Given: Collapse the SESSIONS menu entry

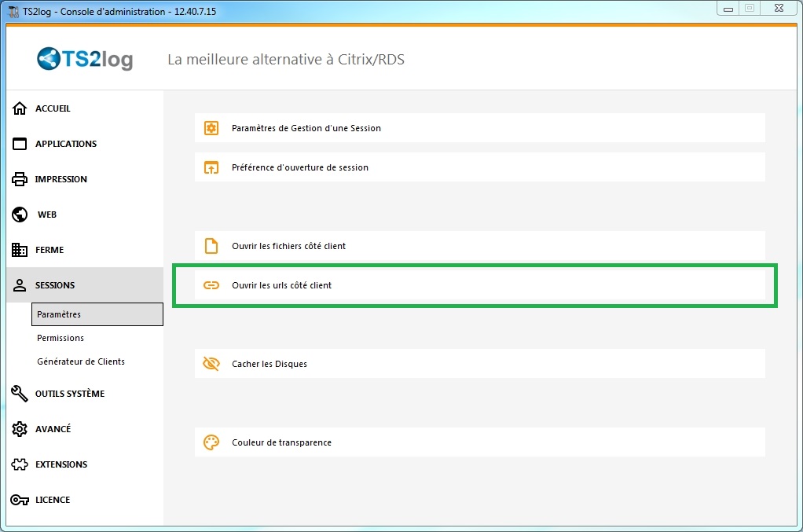Looking at the screenshot, I should coord(85,284).
